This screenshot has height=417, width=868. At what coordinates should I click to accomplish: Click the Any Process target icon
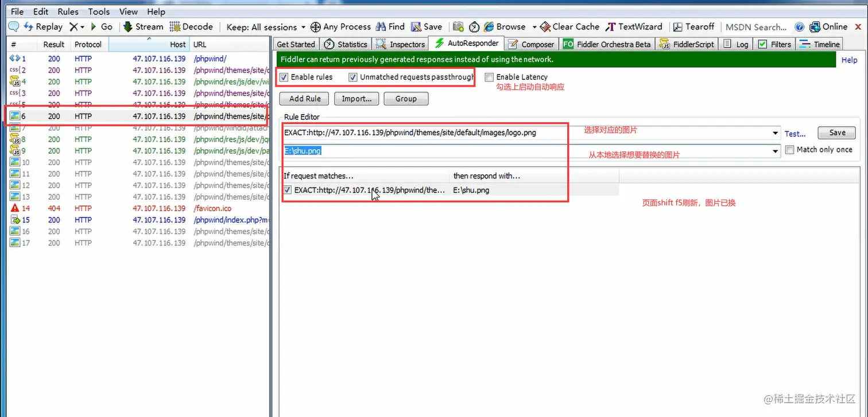click(315, 27)
